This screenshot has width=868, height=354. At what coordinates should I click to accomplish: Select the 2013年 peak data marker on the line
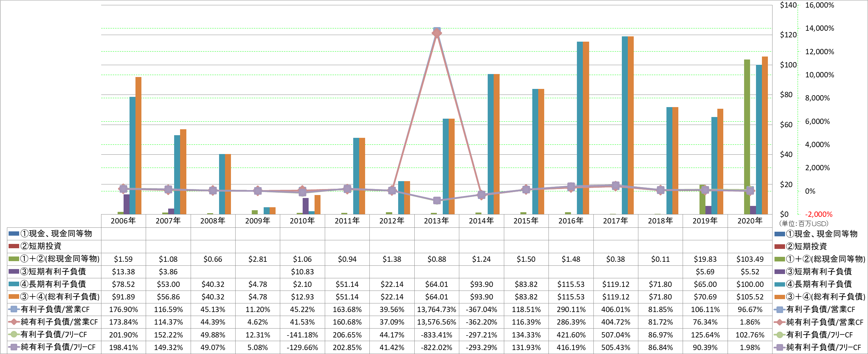[437, 32]
